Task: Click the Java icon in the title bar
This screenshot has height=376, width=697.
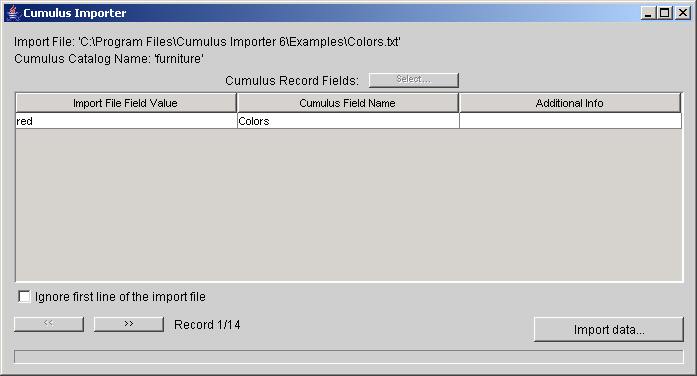Action: point(13,13)
